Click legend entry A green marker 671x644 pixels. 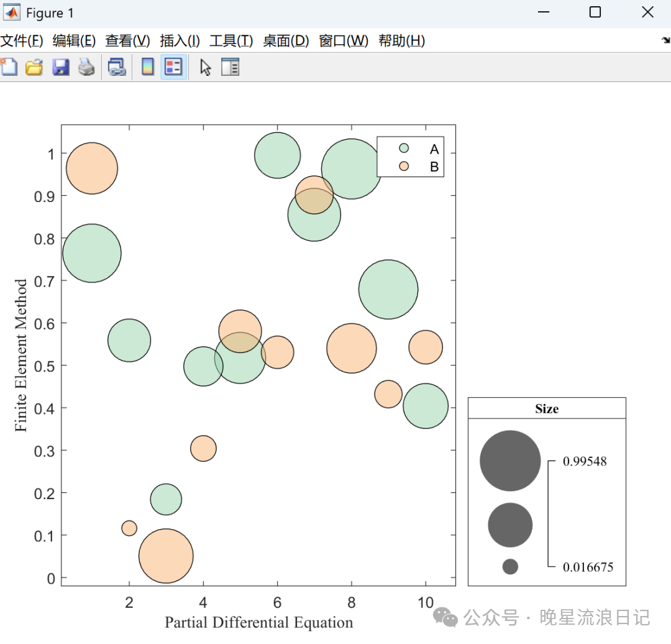click(x=404, y=148)
